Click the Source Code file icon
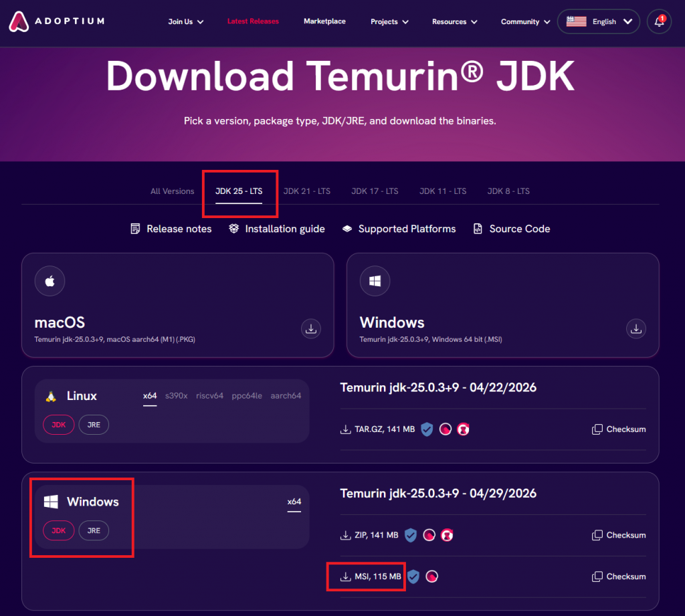This screenshot has height=616, width=685. coord(478,229)
